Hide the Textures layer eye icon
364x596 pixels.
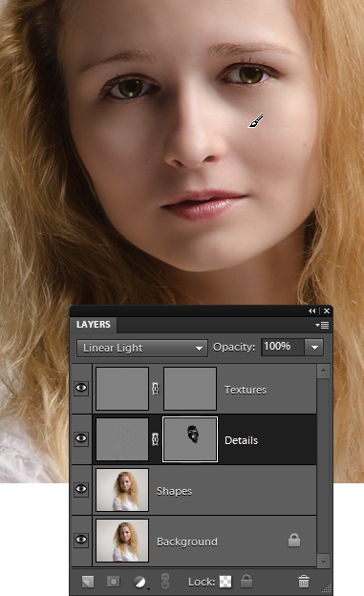coord(81,388)
